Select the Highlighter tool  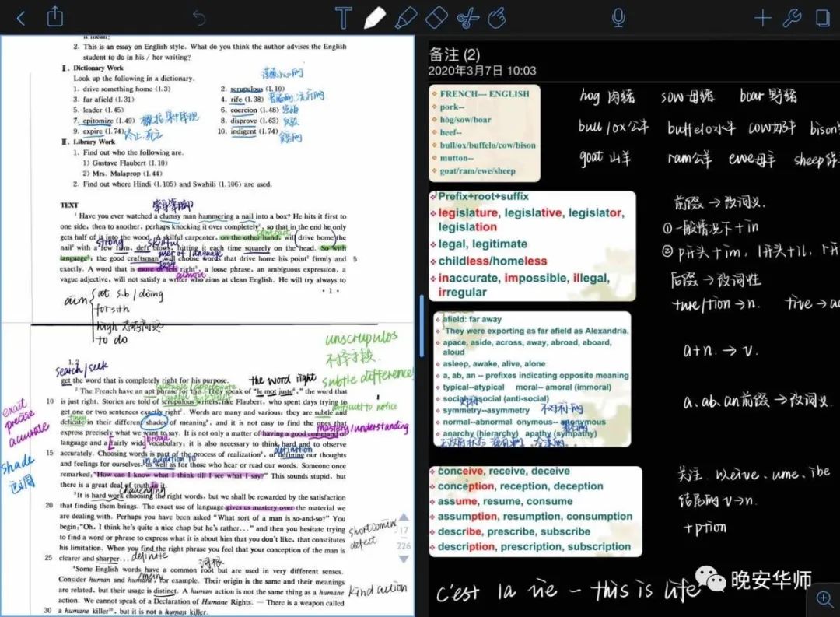point(405,18)
